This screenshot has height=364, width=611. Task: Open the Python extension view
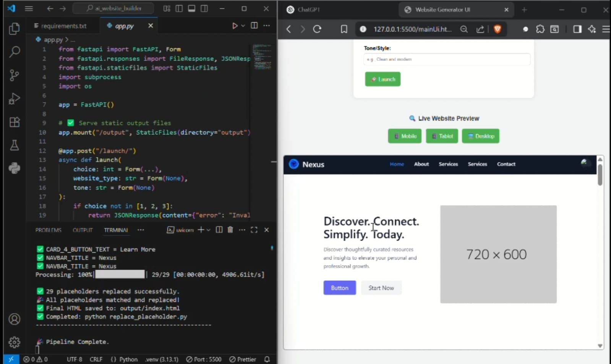click(x=14, y=168)
